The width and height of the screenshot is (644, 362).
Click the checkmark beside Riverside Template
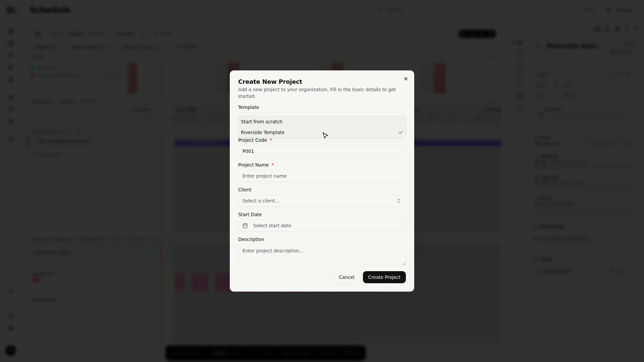pos(400,132)
